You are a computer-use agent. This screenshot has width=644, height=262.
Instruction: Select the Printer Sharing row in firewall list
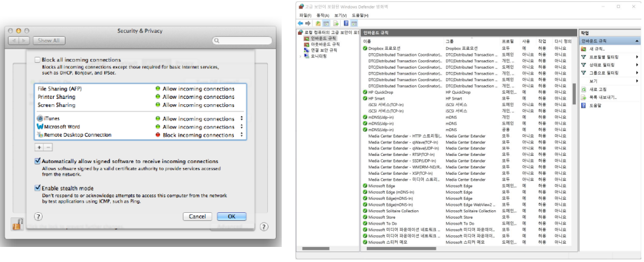point(140,97)
